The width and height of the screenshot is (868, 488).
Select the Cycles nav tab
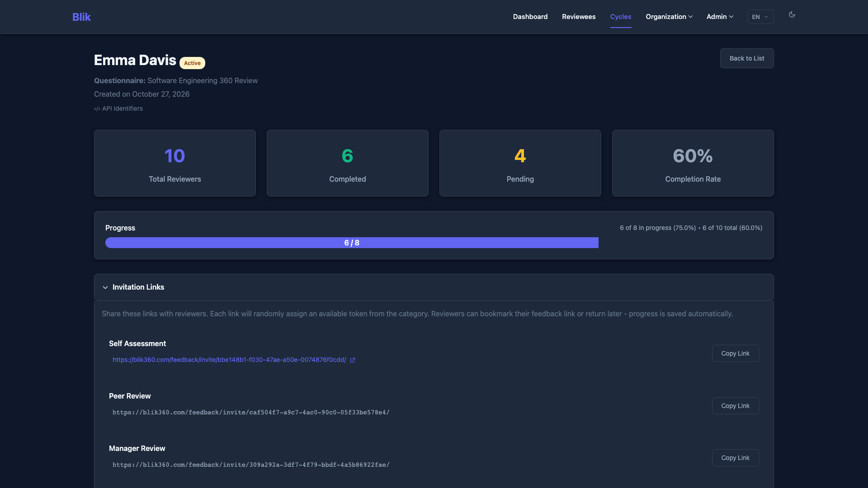click(621, 17)
